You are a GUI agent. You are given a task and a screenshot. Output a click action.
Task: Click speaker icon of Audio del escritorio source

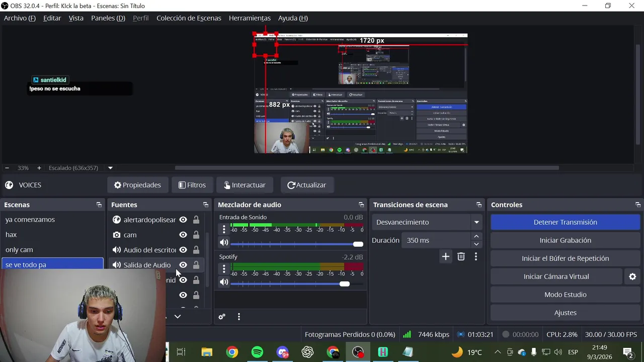coord(117,250)
